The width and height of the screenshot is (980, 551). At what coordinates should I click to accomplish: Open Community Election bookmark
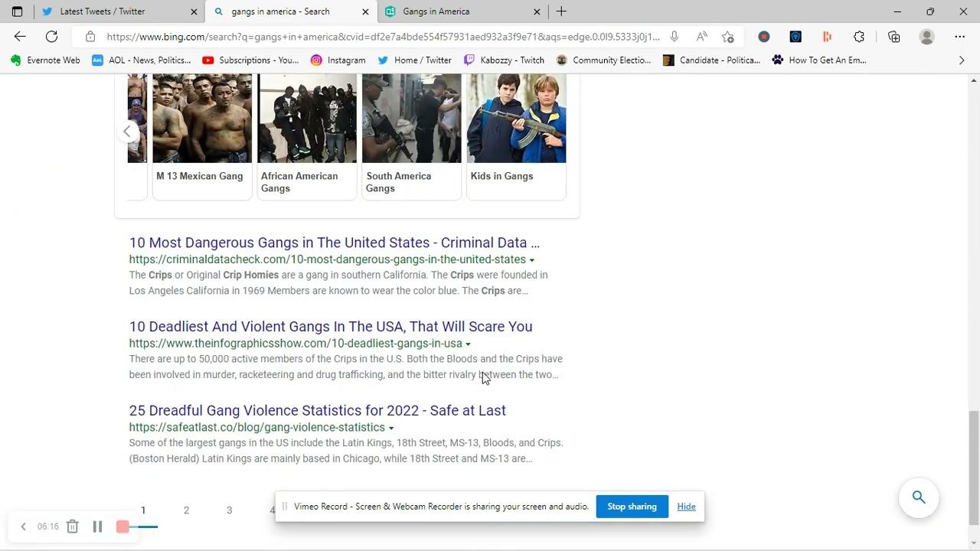pyautogui.click(x=604, y=60)
